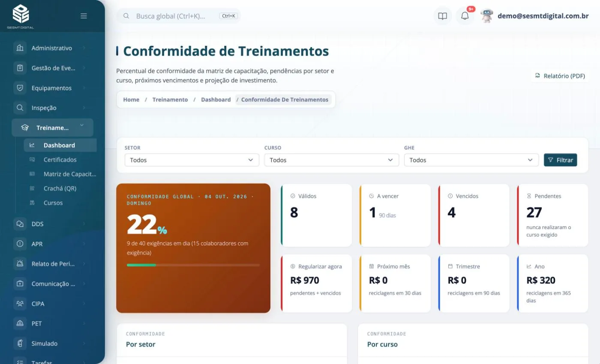Open the Cursos submenu item
This screenshot has height=364, width=600.
pos(60,203)
